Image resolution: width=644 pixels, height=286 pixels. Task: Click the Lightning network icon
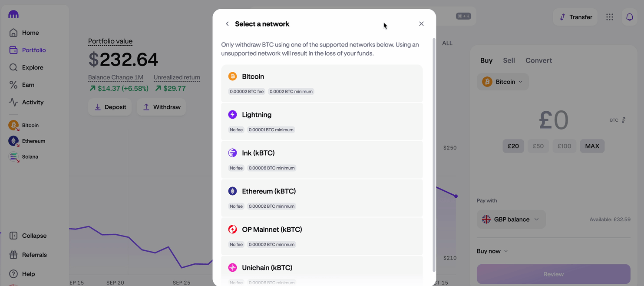point(233,114)
